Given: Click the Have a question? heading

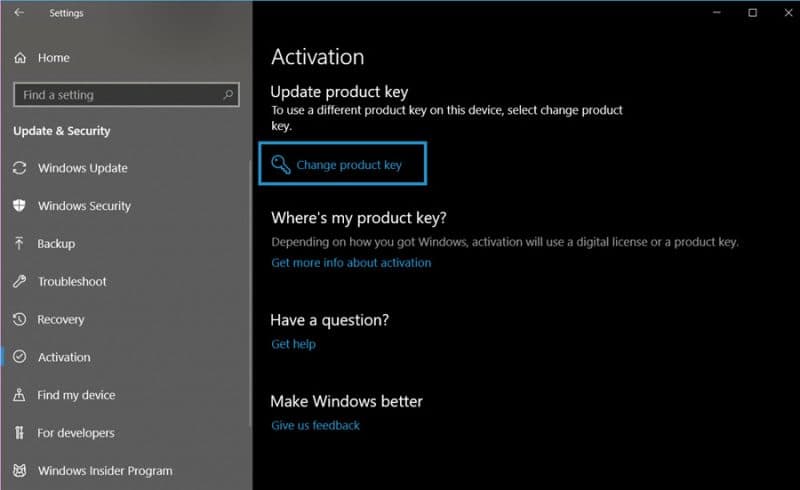Looking at the screenshot, I should tap(330, 320).
